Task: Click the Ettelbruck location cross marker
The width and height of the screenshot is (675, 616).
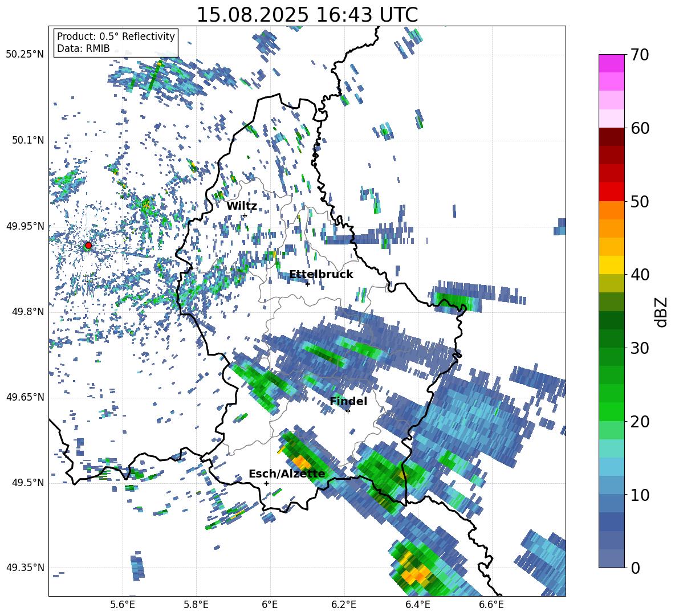Action: point(307,284)
